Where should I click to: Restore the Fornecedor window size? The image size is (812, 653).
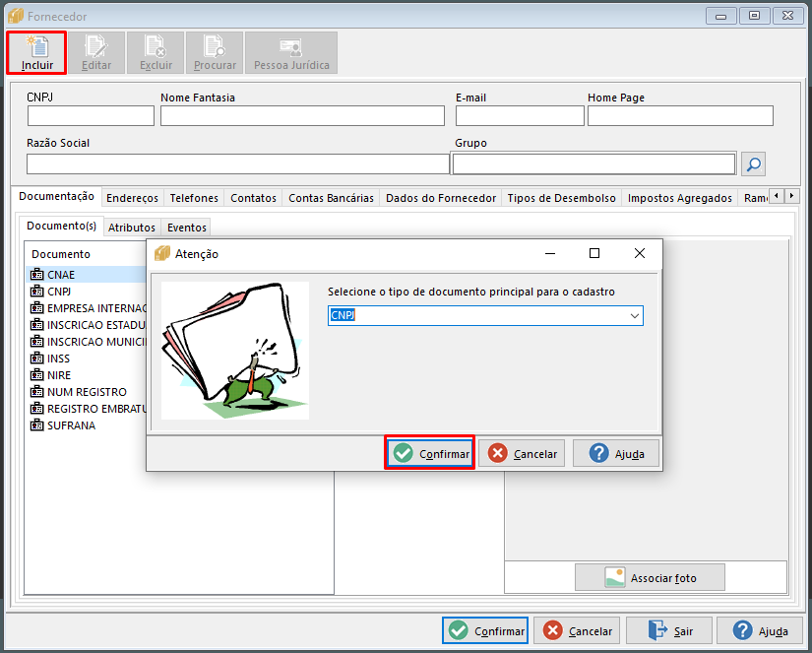pyautogui.click(x=755, y=16)
